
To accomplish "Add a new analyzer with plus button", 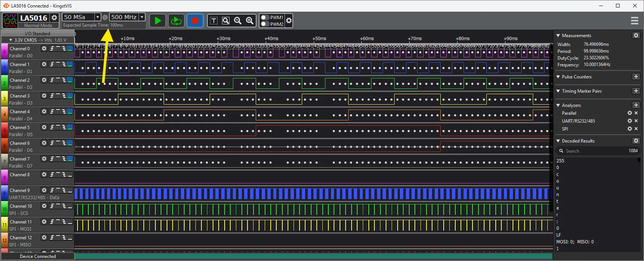I will coord(636,105).
